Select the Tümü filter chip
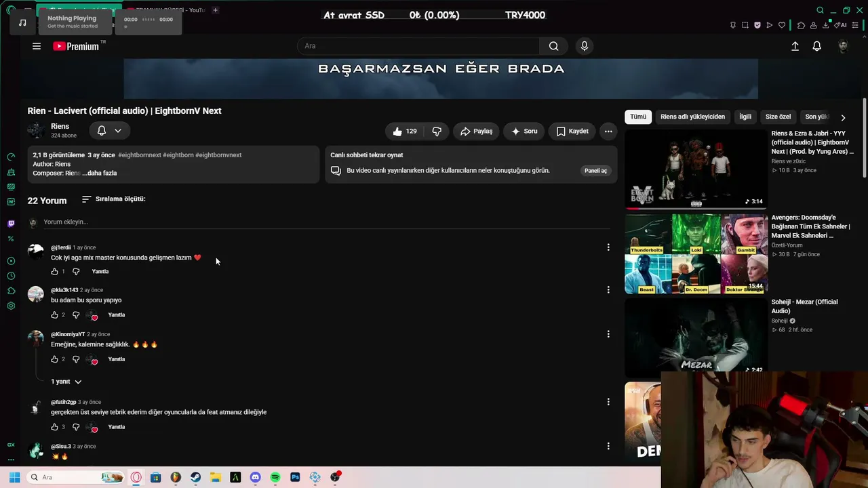The width and height of the screenshot is (868, 488). (638, 117)
